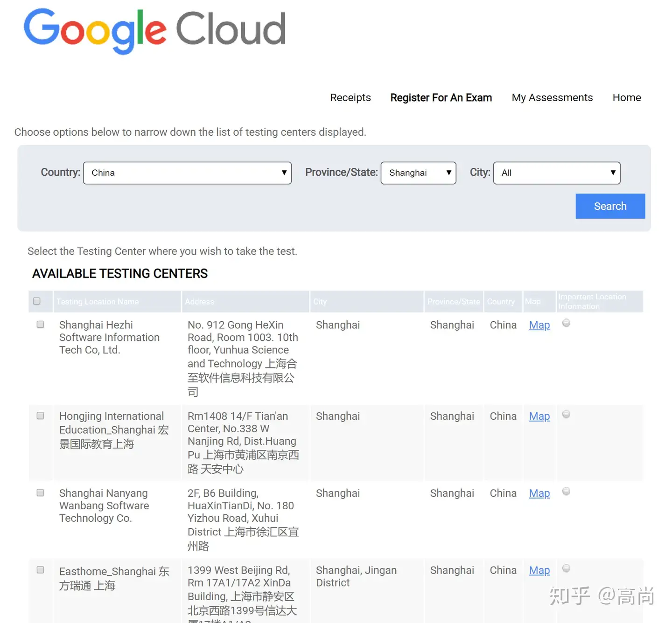Tick the Shanghai Nanyang Wanbang checkbox

click(x=41, y=493)
